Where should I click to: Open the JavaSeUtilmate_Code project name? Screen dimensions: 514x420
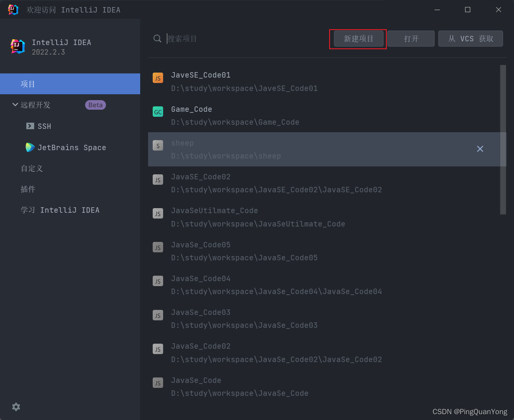[214, 211]
